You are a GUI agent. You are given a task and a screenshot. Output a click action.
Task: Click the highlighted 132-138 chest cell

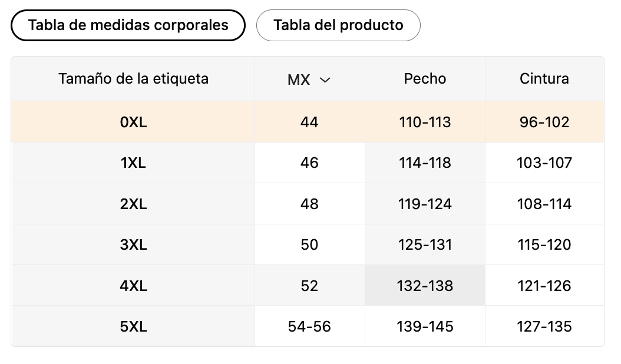(x=425, y=286)
